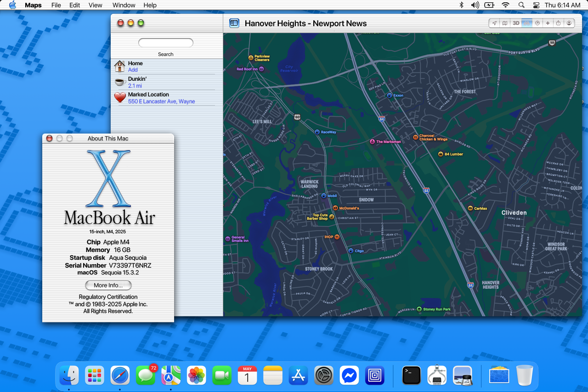
Task: Select the 84 Lumber map pin
Action: coord(441,154)
